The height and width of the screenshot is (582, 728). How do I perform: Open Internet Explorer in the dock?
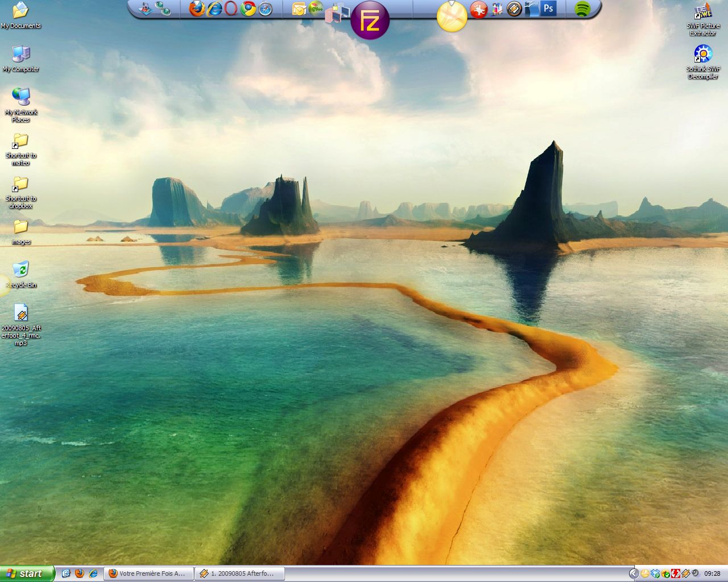click(214, 9)
